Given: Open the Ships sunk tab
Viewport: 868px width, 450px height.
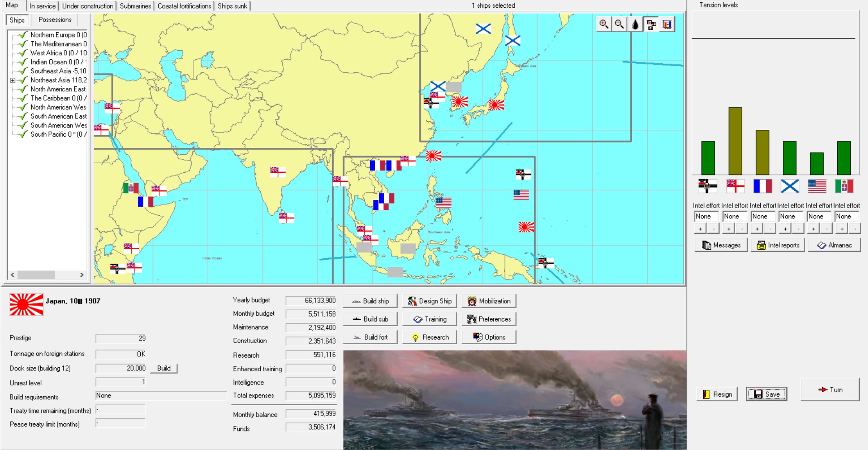Looking at the screenshot, I should pyautogui.click(x=233, y=6).
